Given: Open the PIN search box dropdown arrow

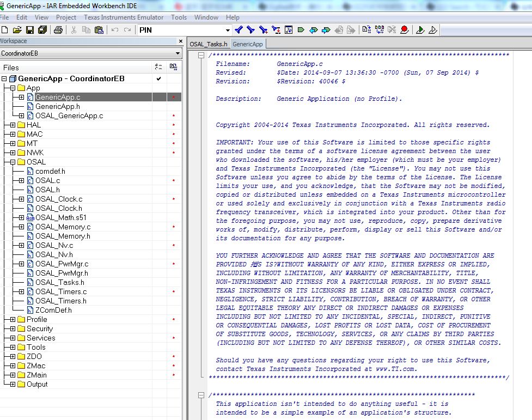Looking at the screenshot, I should pos(228,30).
